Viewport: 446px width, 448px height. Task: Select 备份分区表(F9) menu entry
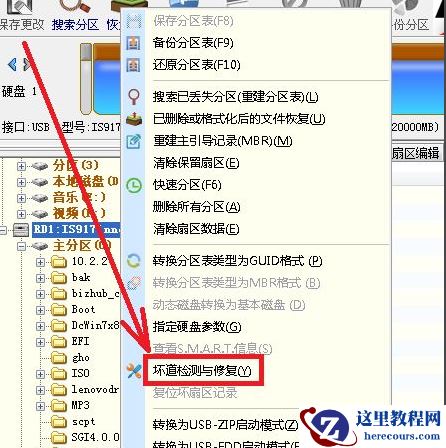(193, 43)
